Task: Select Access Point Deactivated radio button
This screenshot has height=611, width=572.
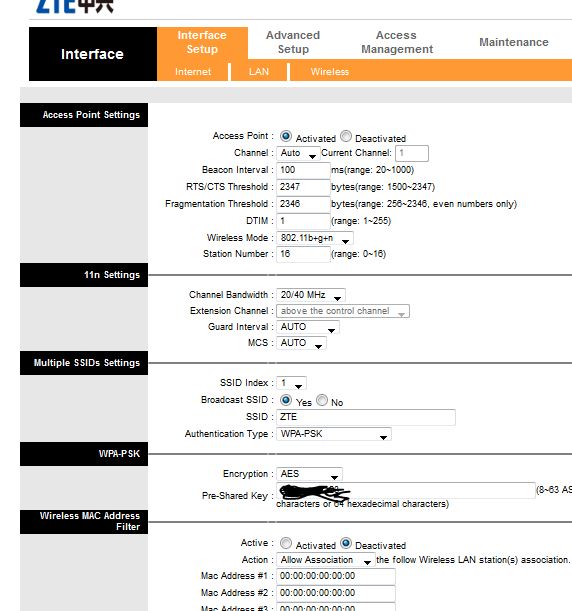Action: point(346,136)
